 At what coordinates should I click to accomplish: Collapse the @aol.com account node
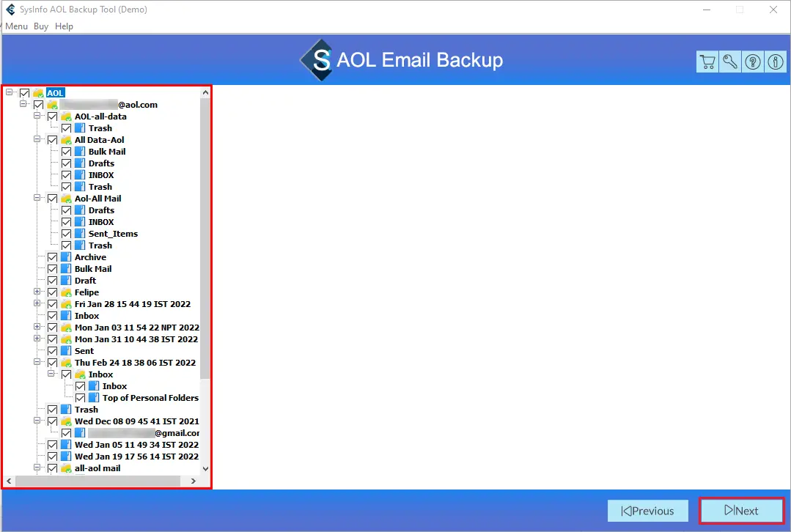[23, 104]
